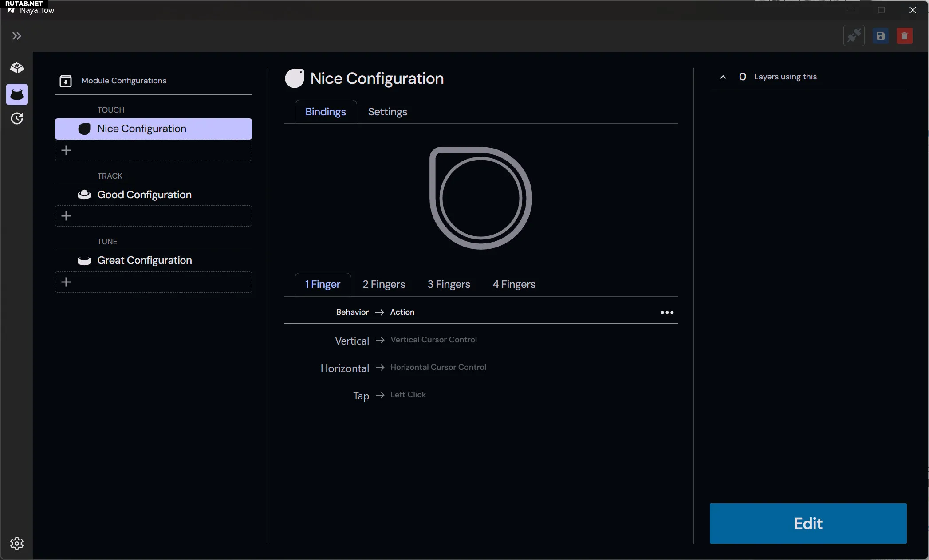929x560 pixels.
Task: Delete configuration with red trash icon
Action: click(x=904, y=36)
